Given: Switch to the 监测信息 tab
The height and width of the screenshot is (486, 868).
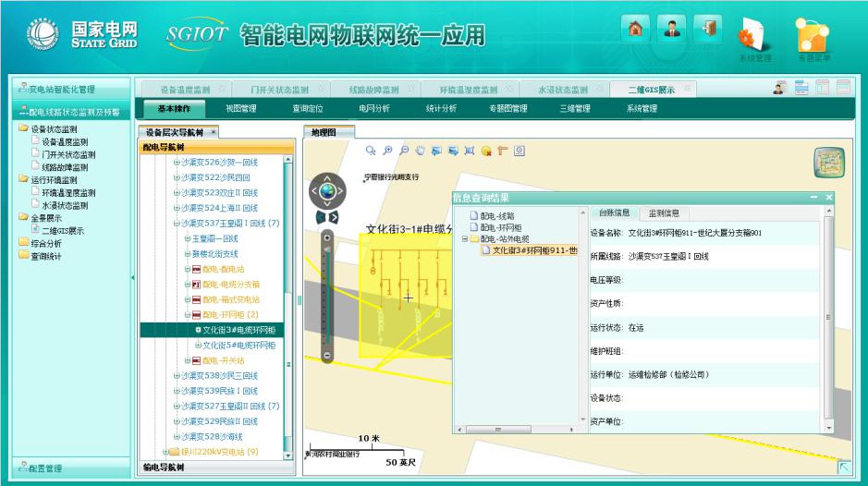Looking at the screenshot, I should point(662,213).
